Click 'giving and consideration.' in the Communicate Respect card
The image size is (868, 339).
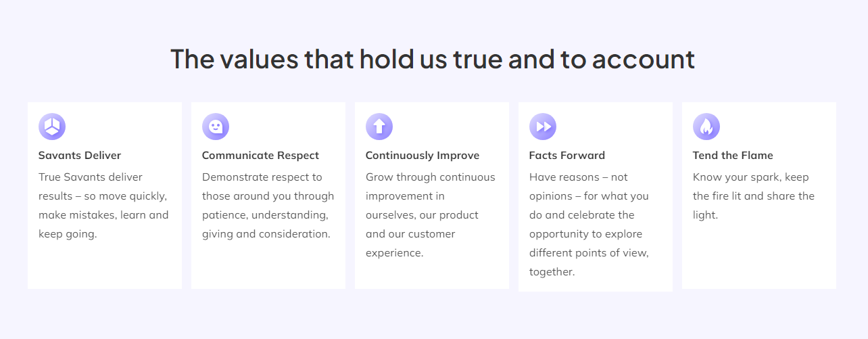(266, 234)
